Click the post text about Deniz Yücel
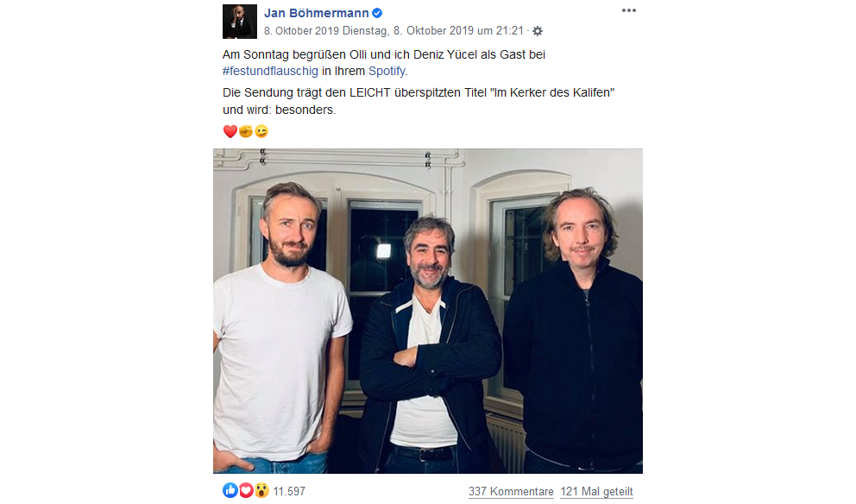 tap(384, 63)
